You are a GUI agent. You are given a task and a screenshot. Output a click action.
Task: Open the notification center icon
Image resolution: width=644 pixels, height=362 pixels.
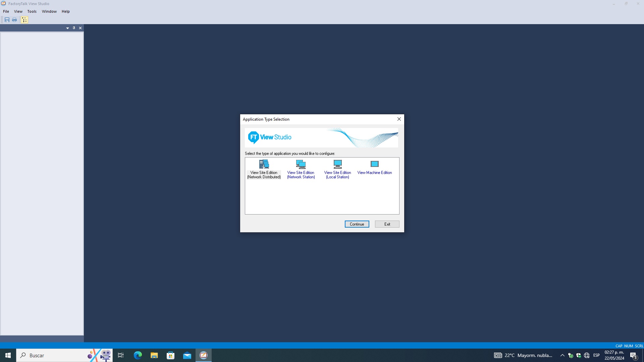tap(633, 355)
